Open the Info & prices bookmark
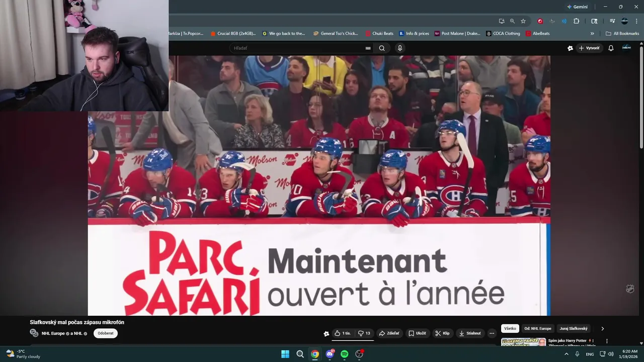 click(x=414, y=34)
